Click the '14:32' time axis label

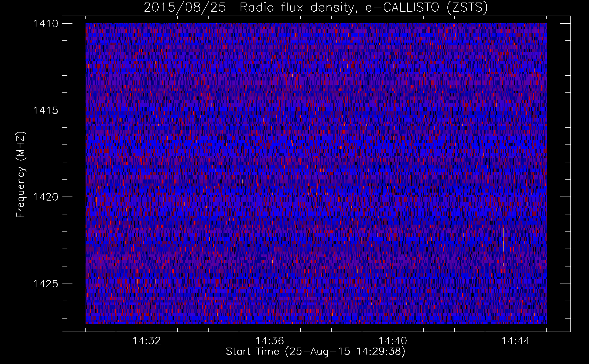[147, 341]
